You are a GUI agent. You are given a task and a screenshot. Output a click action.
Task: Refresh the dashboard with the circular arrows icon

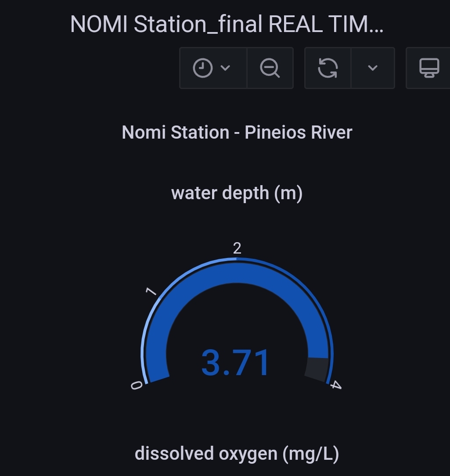pyautogui.click(x=328, y=68)
